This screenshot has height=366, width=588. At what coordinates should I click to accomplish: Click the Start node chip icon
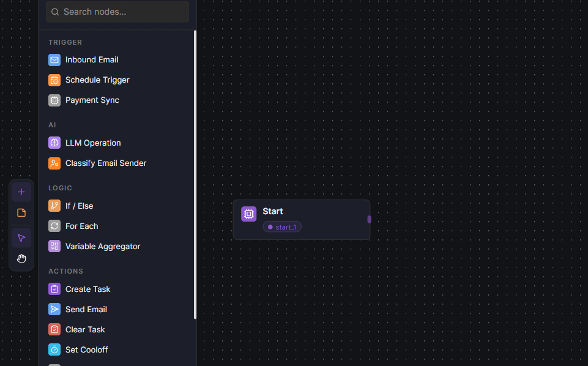point(248,214)
